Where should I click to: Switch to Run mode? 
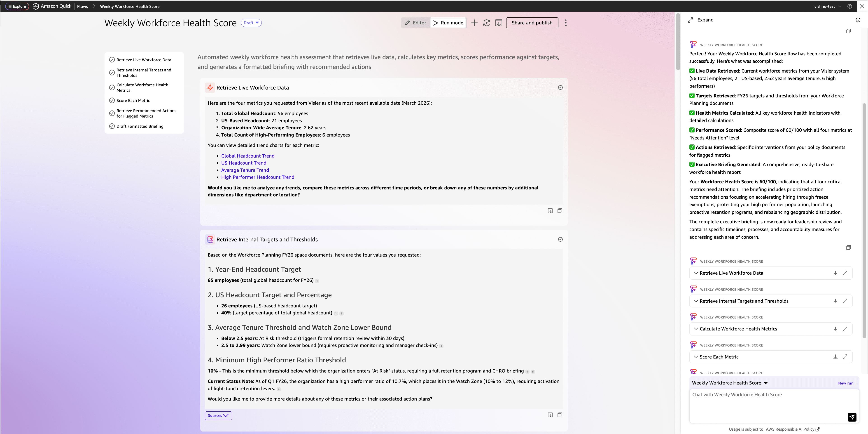point(448,23)
